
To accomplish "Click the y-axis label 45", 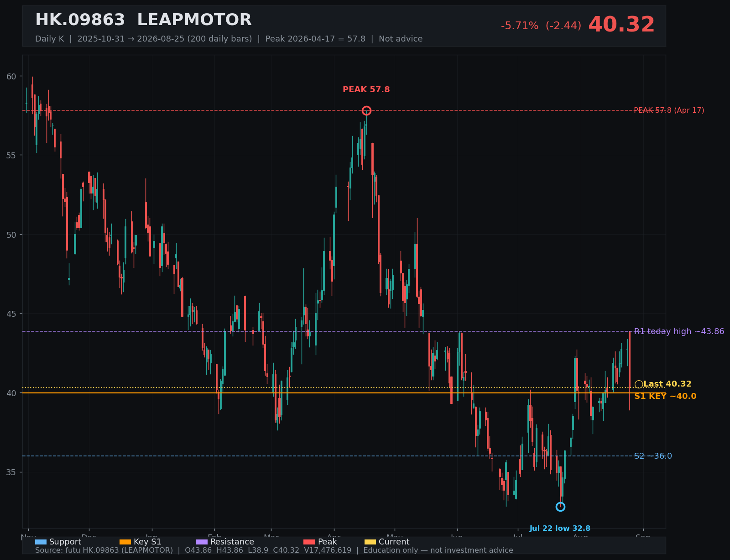I will pos(11,314).
